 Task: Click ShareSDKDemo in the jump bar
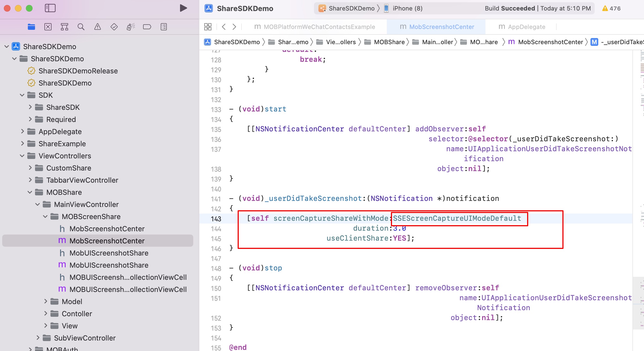[232, 42]
